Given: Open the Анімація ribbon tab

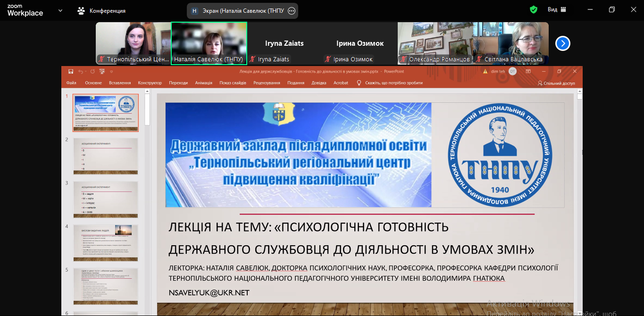Looking at the screenshot, I should (x=204, y=83).
